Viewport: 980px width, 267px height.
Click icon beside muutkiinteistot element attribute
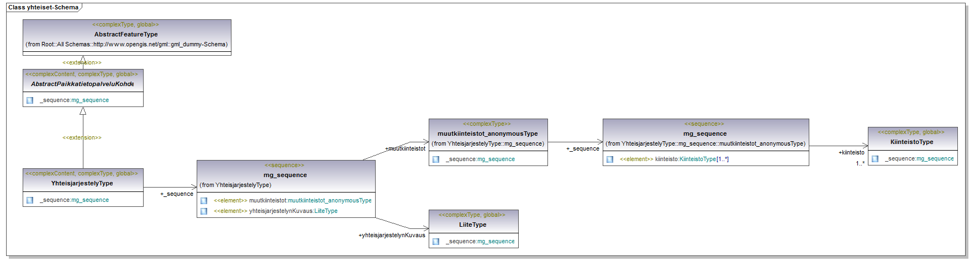pos(204,201)
